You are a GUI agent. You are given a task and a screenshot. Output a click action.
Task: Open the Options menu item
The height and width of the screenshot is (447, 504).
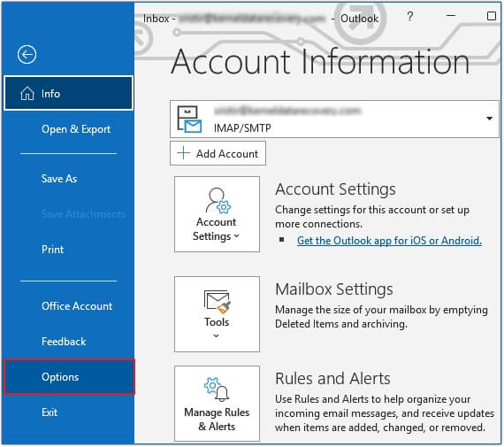pyautogui.click(x=69, y=377)
